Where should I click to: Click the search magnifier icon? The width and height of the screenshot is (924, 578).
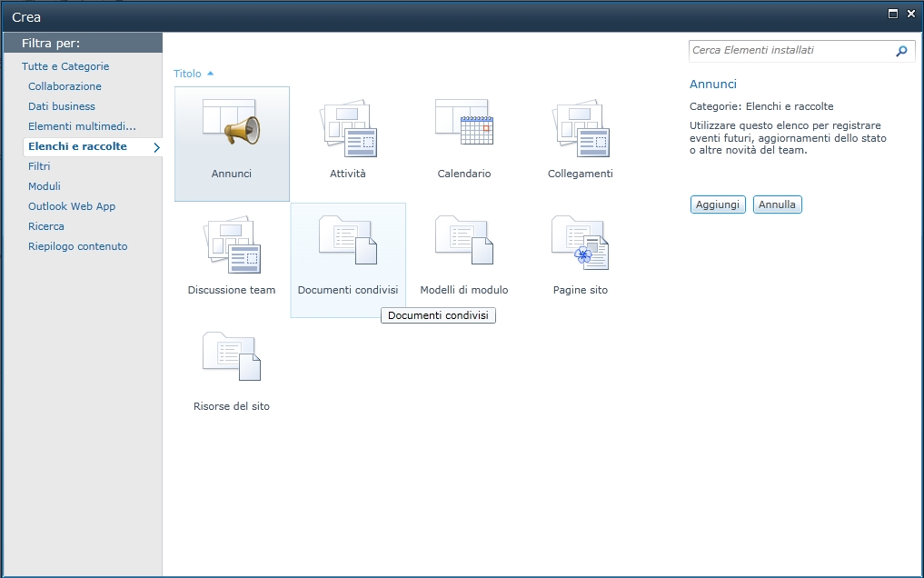click(x=901, y=51)
